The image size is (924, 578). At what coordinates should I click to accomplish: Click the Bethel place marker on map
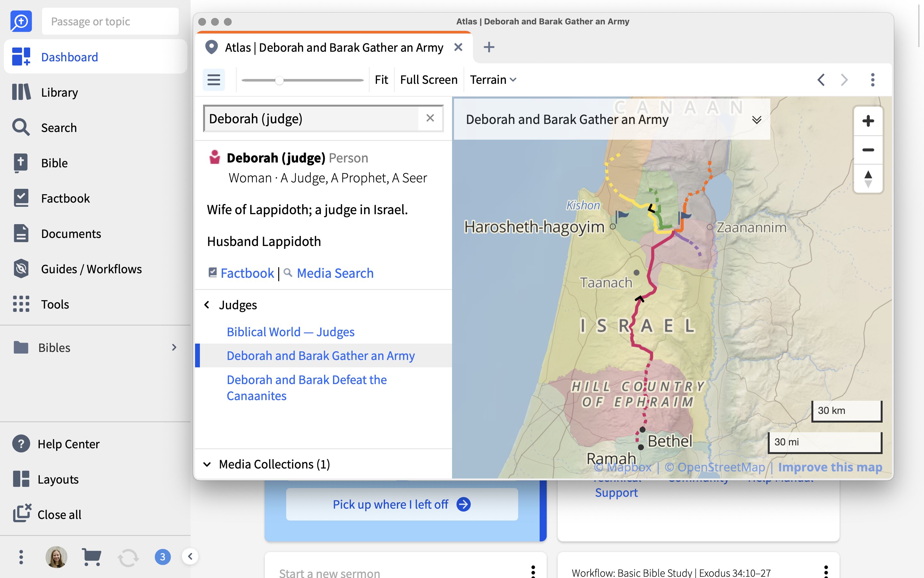(643, 430)
